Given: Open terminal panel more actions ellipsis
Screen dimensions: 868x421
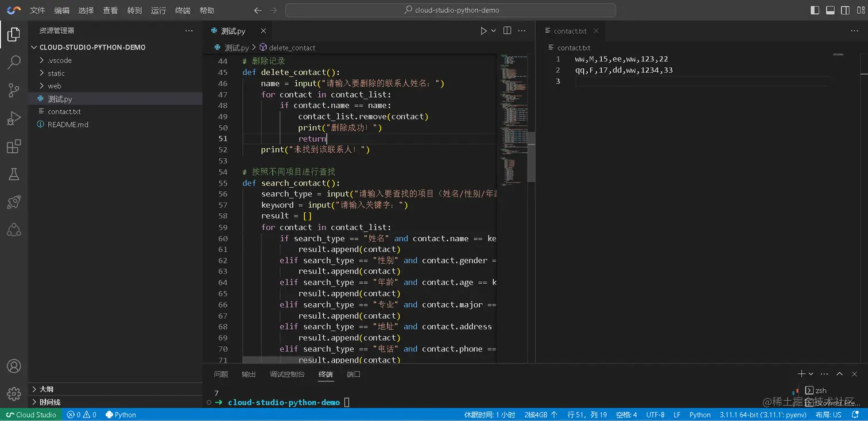Looking at the screenshot, I should pos(824,374).
